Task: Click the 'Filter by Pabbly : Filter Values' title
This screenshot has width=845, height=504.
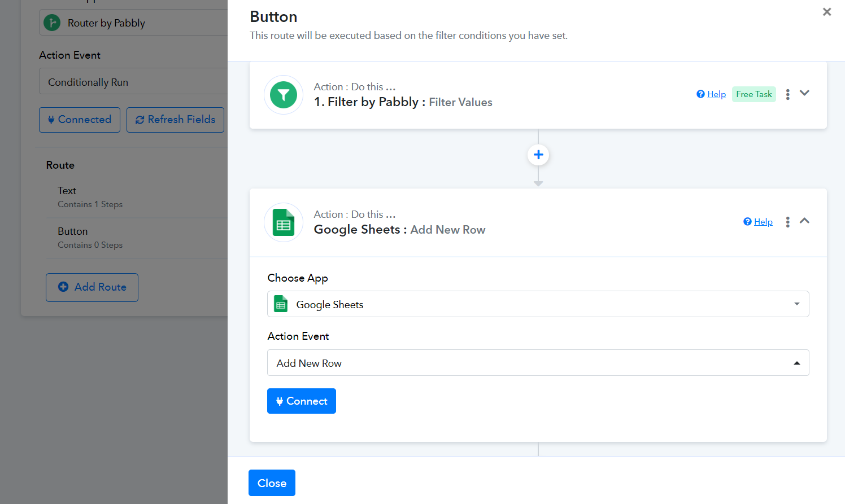Action: pyautogui.click(x=403, y=102)
